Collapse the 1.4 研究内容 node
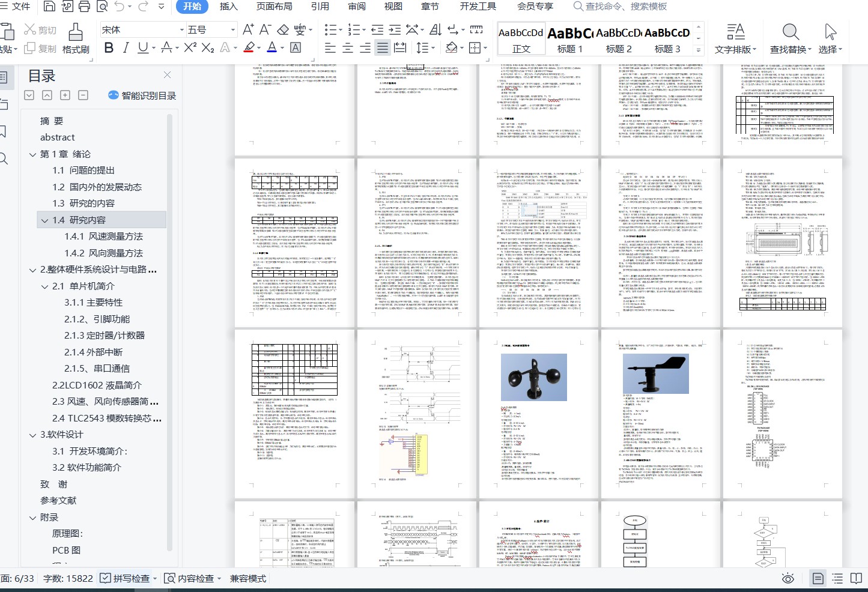Viewport: 868px width, 592px height. point(44,220)
